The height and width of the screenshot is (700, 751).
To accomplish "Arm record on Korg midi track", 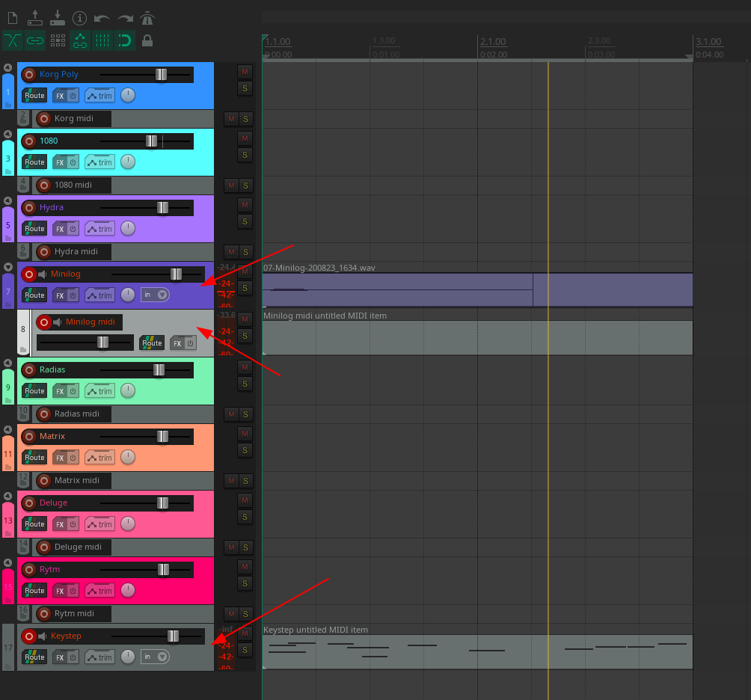I will (x=44, y=119).
